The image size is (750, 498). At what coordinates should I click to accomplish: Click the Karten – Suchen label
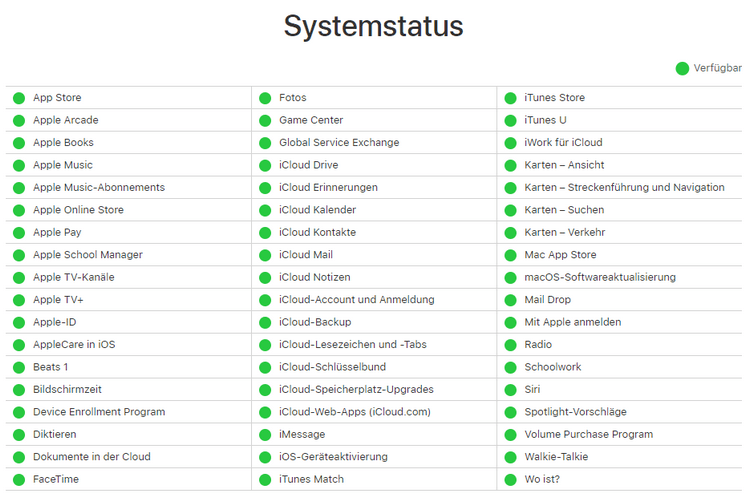point(564,210)
